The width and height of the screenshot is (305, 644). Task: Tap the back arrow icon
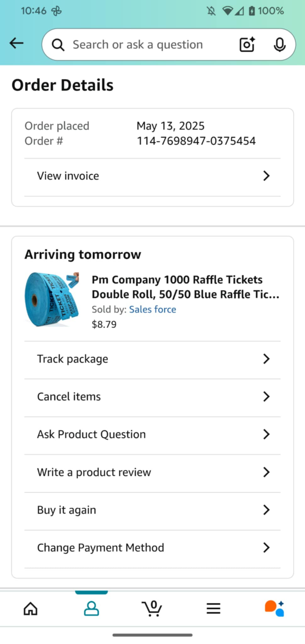16,43
